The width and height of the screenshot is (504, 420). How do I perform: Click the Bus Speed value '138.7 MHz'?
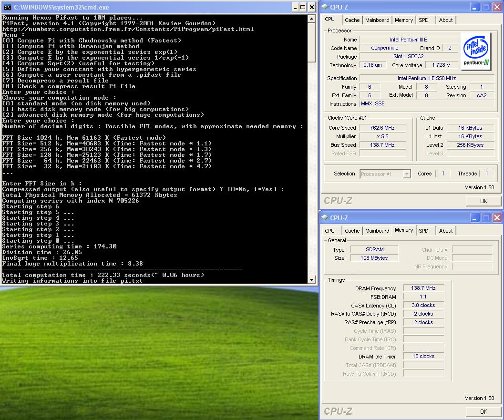382,145
